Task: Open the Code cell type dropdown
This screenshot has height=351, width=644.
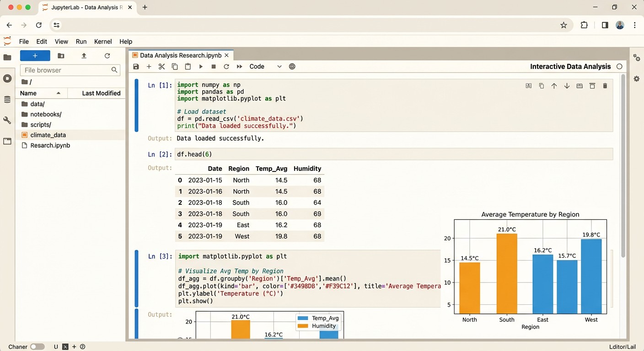Action: point(265,67)
